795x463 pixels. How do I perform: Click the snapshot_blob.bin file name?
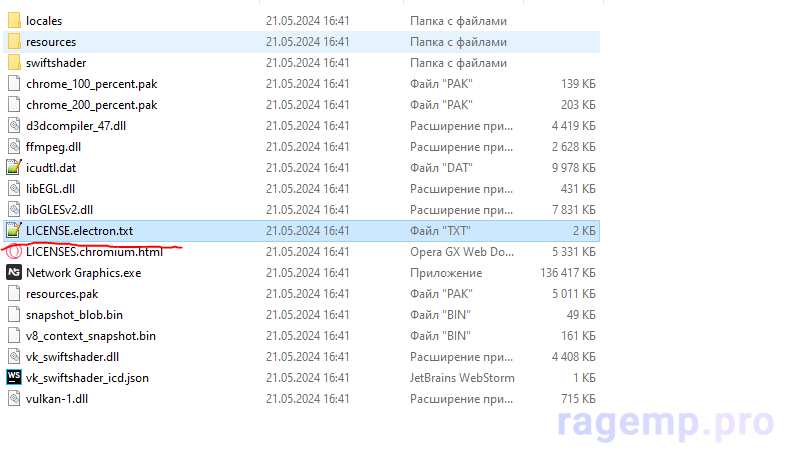[x=74, y=314]
